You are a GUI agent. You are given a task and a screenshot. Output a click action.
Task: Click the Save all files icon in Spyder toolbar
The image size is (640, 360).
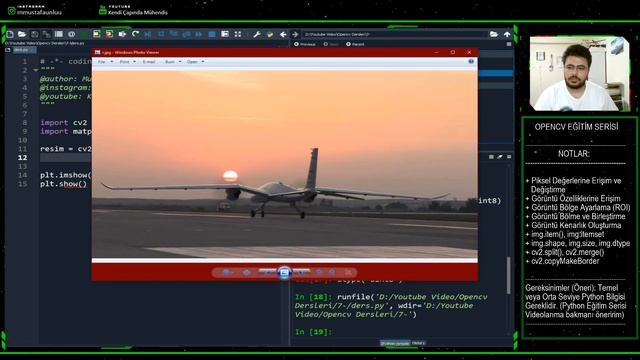[47, 35]
